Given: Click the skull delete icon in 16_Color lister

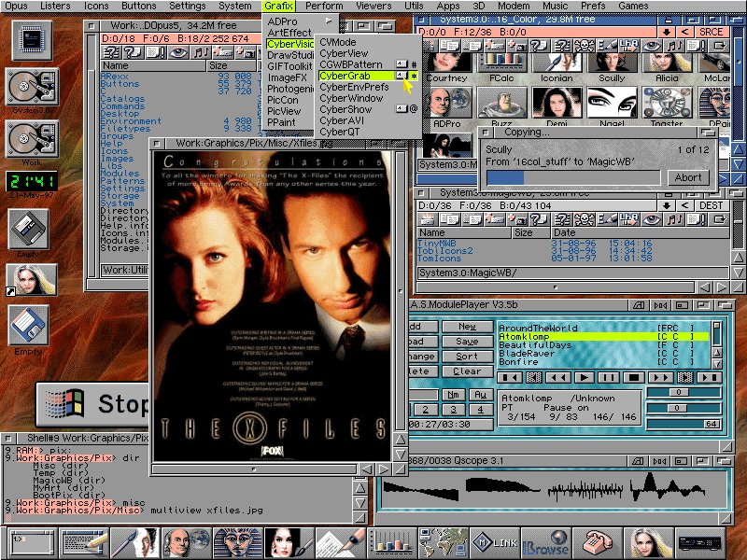Looking at the screenshot, I should pyautogui.click(x=583, y=46).
